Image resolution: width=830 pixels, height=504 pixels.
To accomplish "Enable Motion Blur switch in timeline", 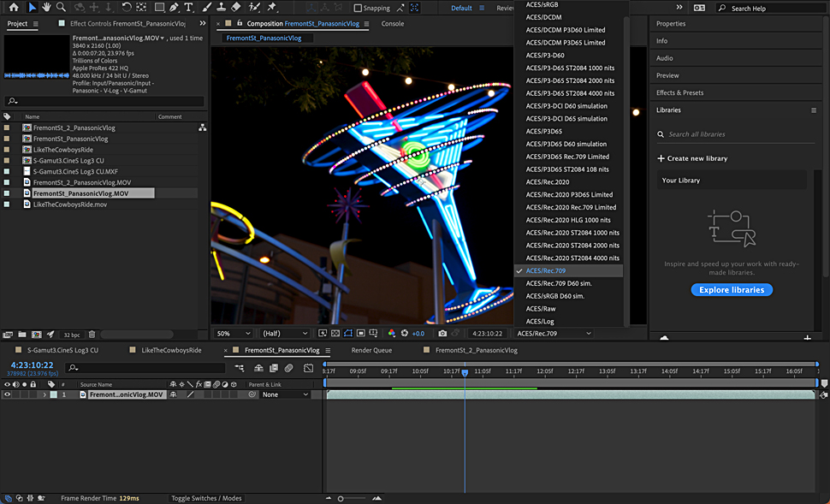I will coord(289,368).
